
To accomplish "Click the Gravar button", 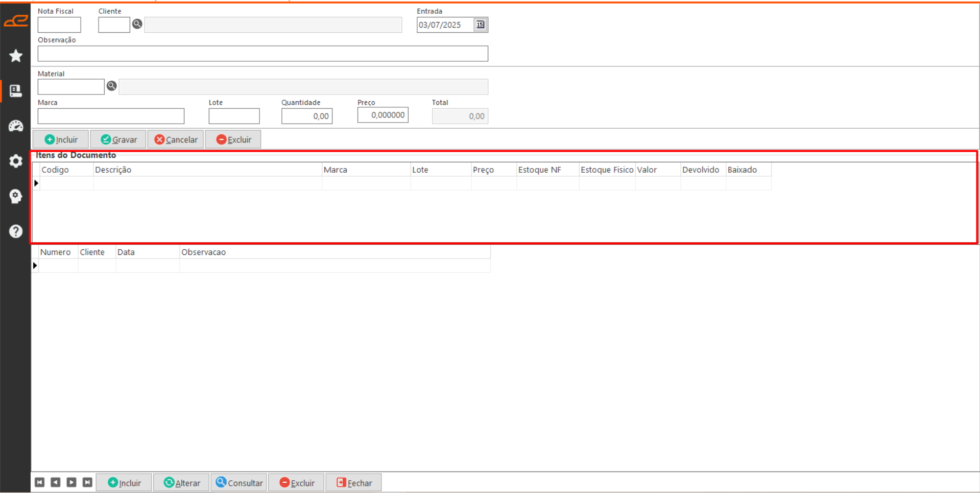I will [x=118, y=139].
